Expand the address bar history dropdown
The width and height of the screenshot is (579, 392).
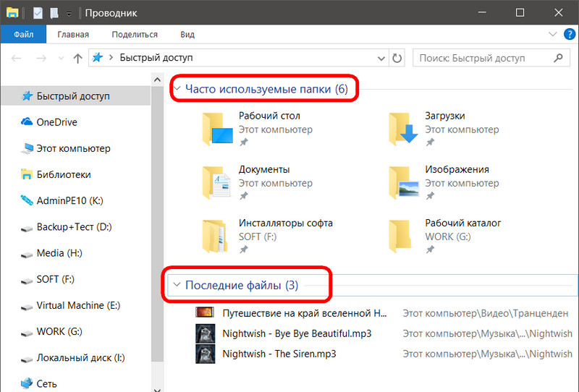[381, 59]
